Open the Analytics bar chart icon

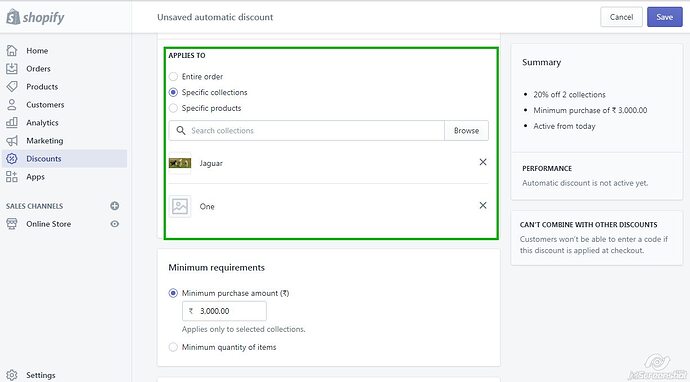(x=12, y=123)
